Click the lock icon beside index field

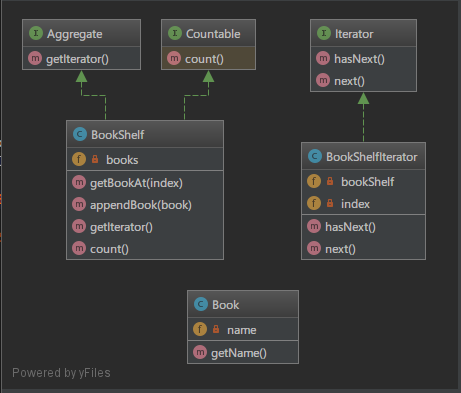tap(330, 203)
